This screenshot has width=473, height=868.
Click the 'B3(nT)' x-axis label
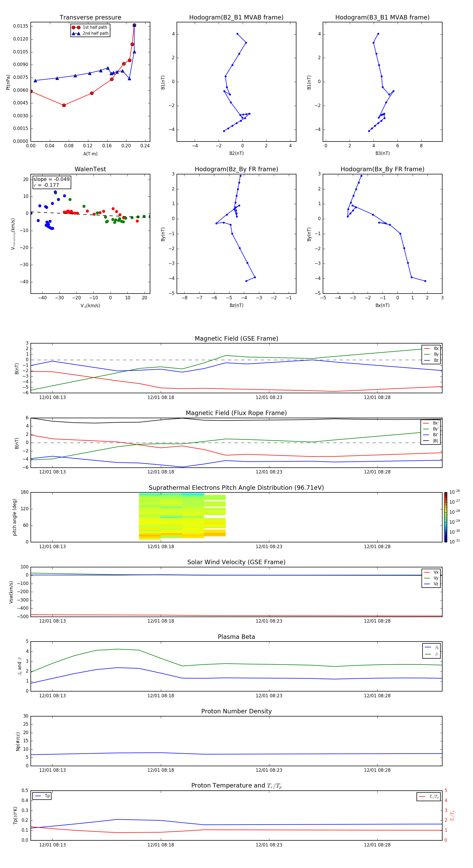point(382,153)
